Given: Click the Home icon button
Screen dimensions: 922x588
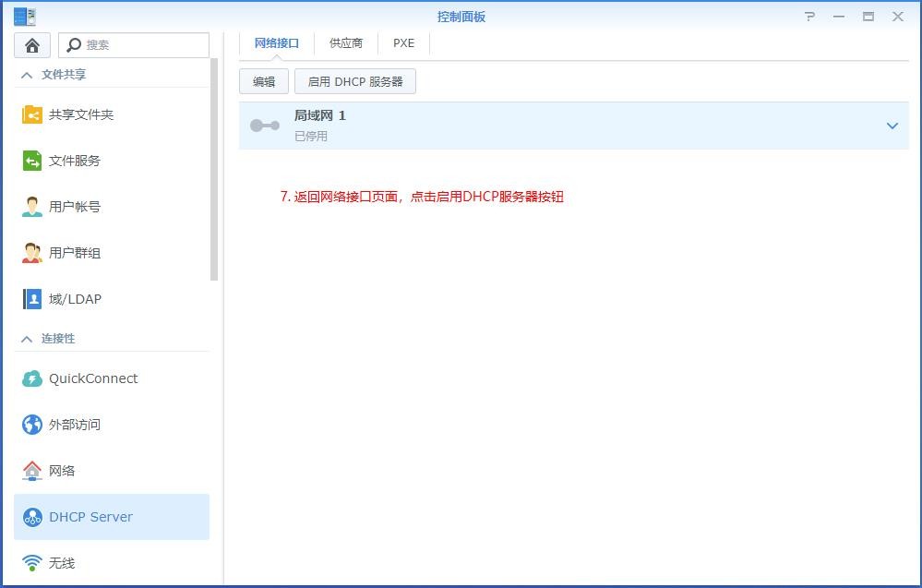Looking at the screenshot, I should 32,45.
